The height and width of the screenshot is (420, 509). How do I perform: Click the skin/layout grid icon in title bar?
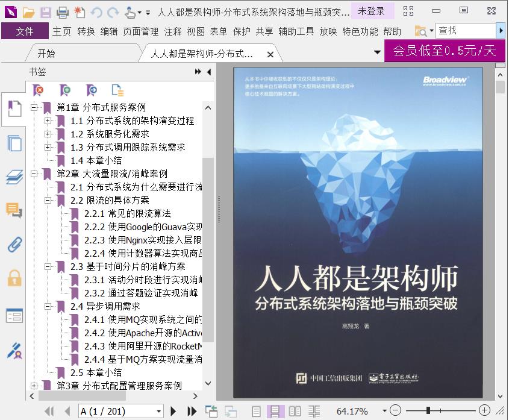(x=408, y=11)
